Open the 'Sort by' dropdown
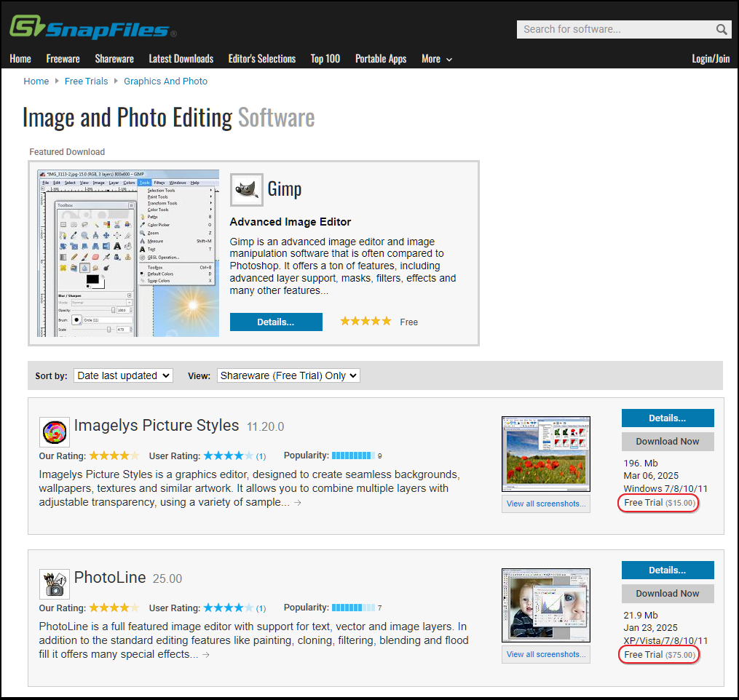 coord(122,375)
